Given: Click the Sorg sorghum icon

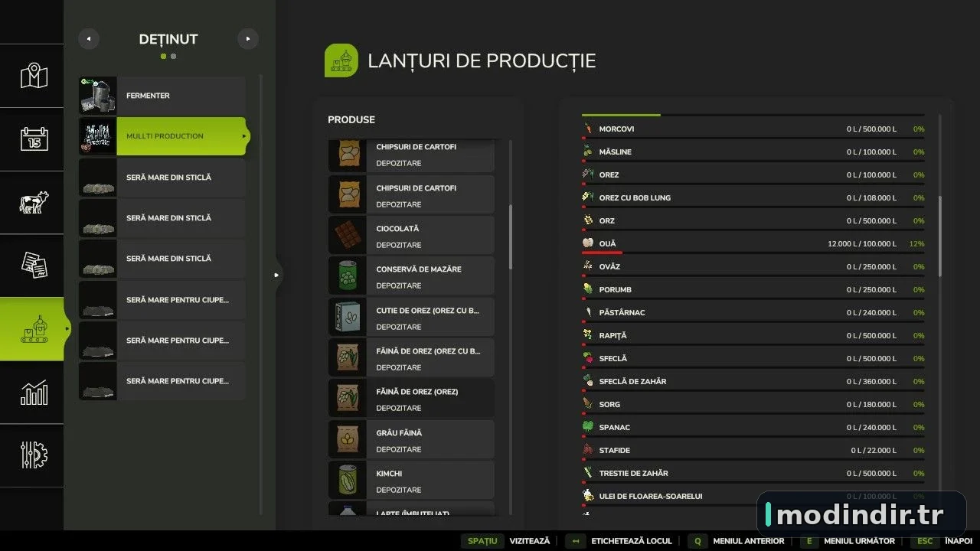Looking at the screenshot, I should pyautogui.click(x=588, y=404).
